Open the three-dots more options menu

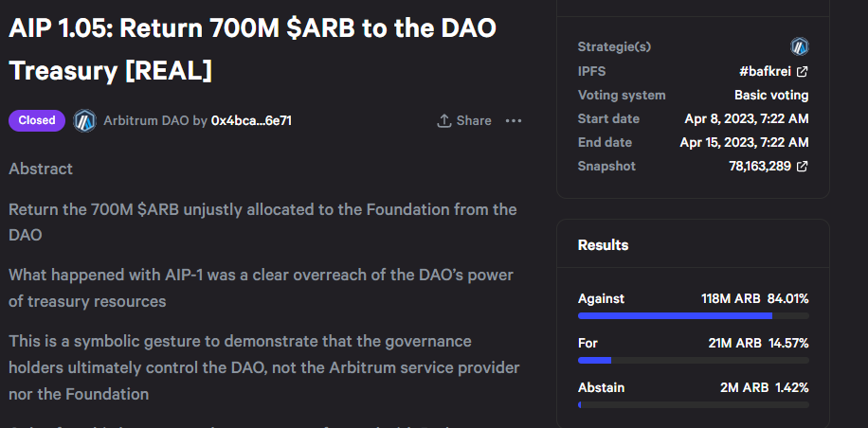pyautogui.click(x=514, y=120)
